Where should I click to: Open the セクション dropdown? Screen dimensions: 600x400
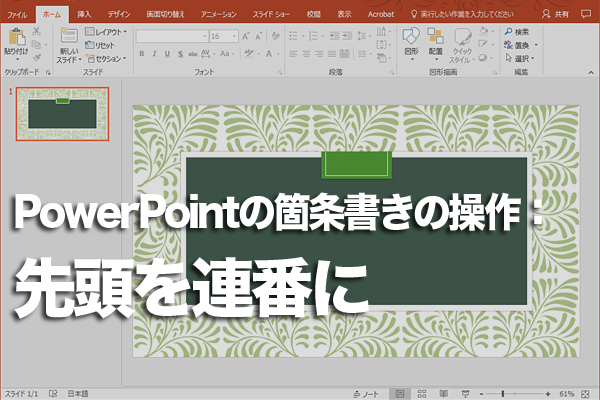coord(106,59)
